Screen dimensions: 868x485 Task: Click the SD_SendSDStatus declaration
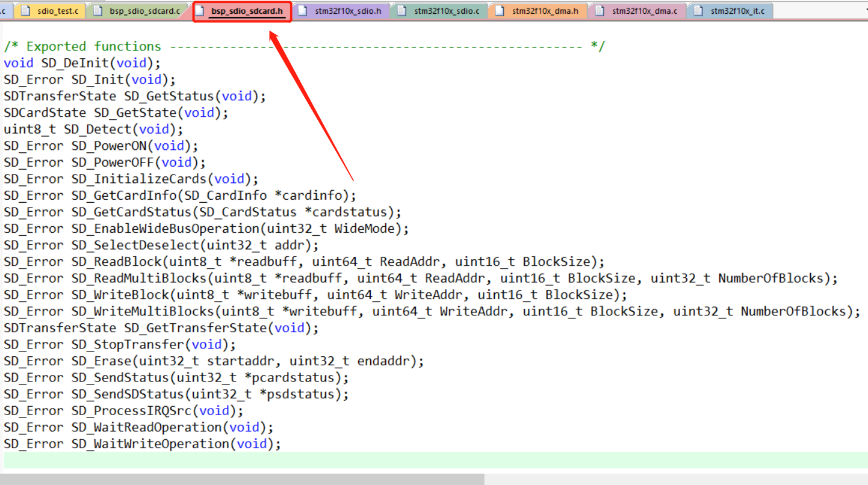click(176, 394)
